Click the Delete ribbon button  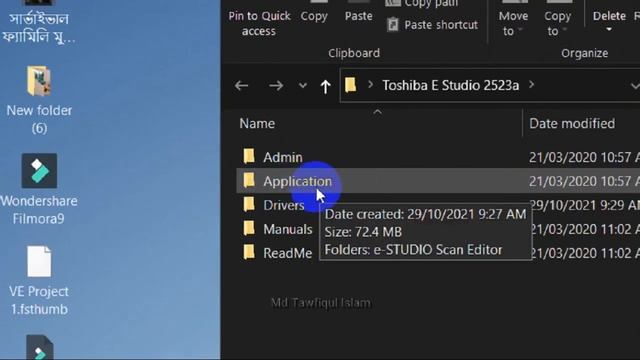[x=609, y=16]
